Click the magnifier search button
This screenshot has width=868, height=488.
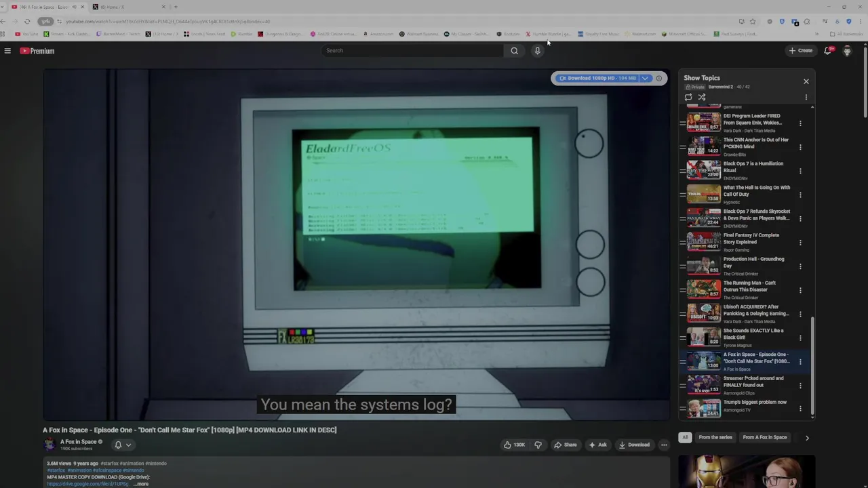[515, 50]
